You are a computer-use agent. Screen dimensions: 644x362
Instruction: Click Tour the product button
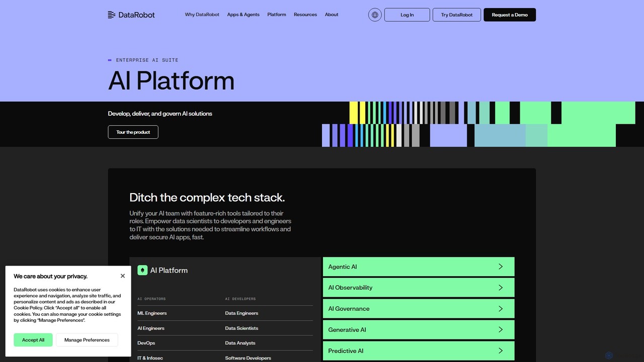pyautogui.click(x=133, y=132)
